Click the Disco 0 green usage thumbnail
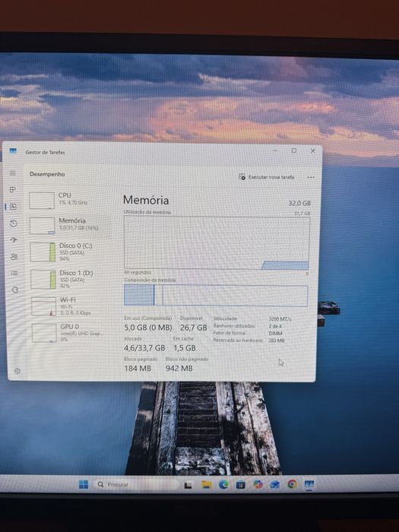Screen dimensions: 399x532 tap(43, 252)
